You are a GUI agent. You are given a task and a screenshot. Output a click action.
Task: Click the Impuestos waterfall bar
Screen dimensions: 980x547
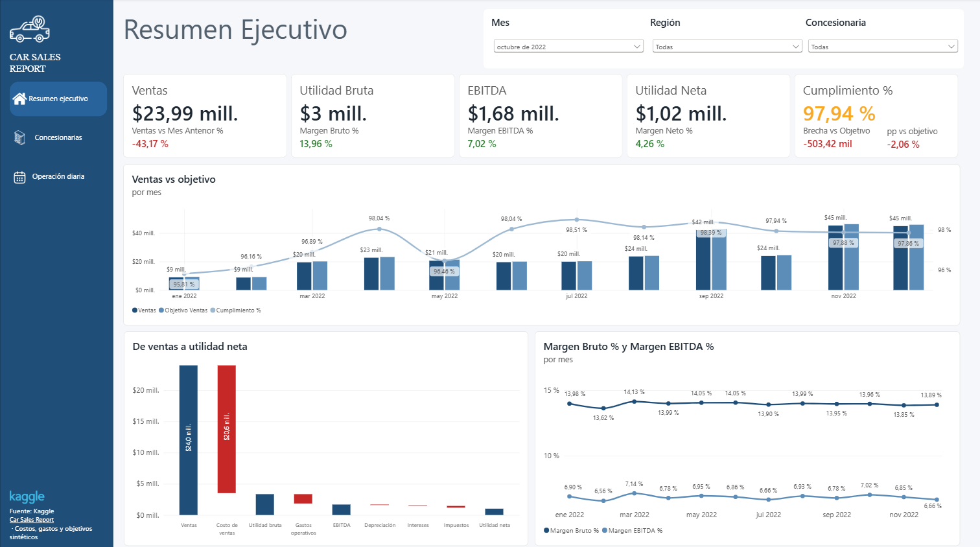coord(456,507)
